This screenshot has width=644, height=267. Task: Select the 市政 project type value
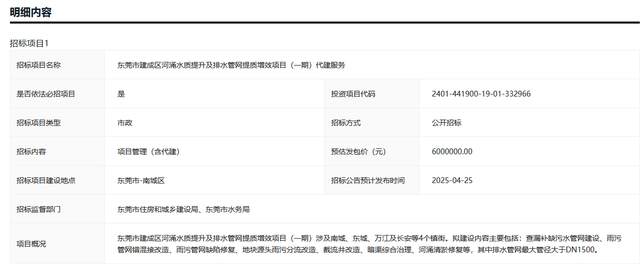[125, 123]
